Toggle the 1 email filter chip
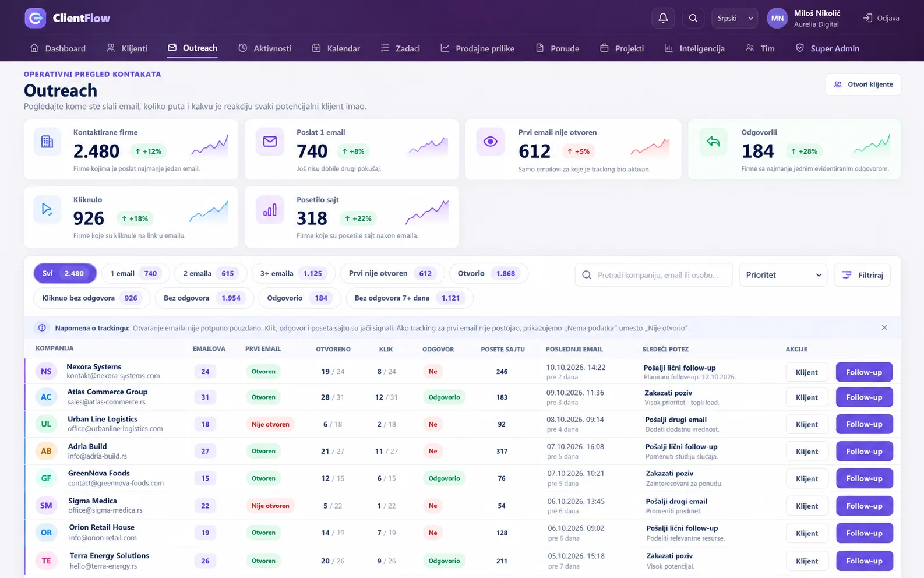The height and width of the screenshot is (578, 924). click(136, 273)
